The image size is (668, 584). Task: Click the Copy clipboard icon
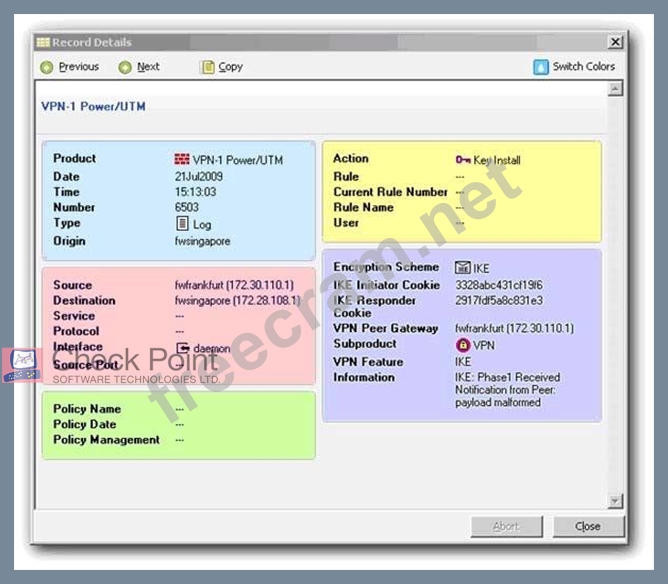(207, 67)
